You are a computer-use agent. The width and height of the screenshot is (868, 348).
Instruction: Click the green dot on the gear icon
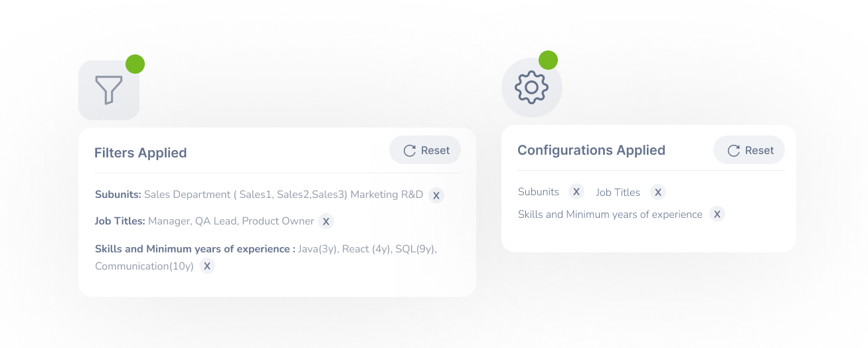pos(548,60)
